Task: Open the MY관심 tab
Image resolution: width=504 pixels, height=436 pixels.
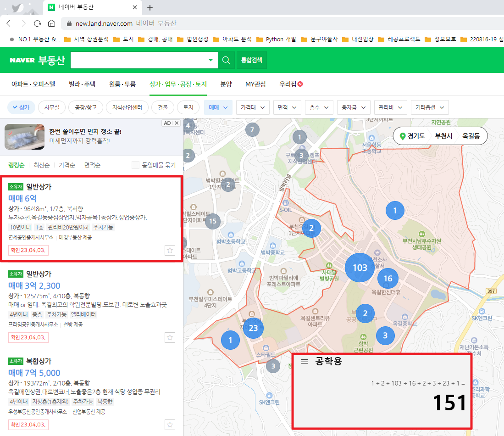Action: pyautogui.click(x=255, y=84)
